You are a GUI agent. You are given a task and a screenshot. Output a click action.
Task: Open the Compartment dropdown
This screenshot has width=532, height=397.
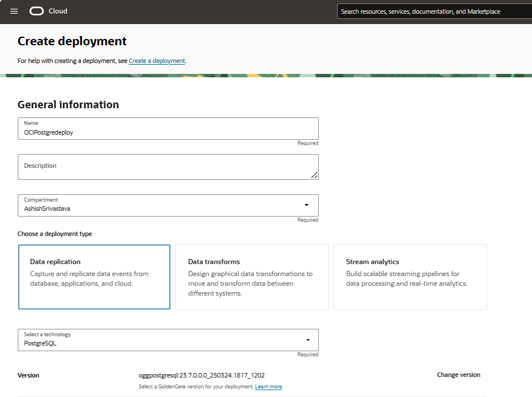pos(168,205)
